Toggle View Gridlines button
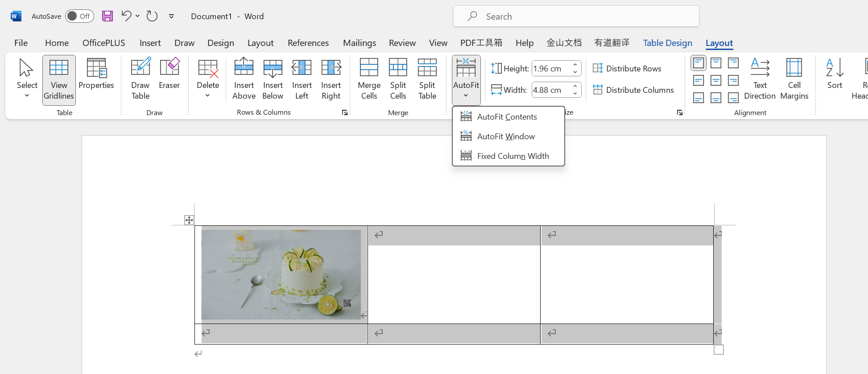This screenshot has height=374, width=868. click(59, 80)
